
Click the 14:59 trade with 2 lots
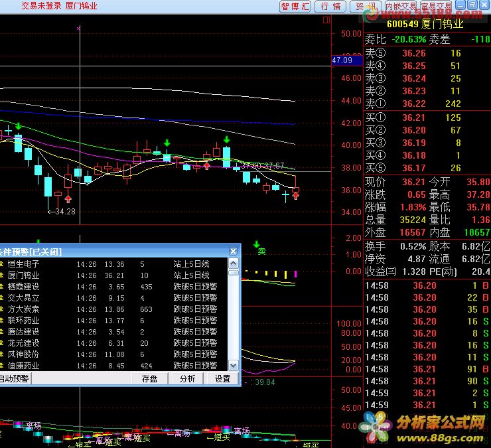[x=427, y=393]
